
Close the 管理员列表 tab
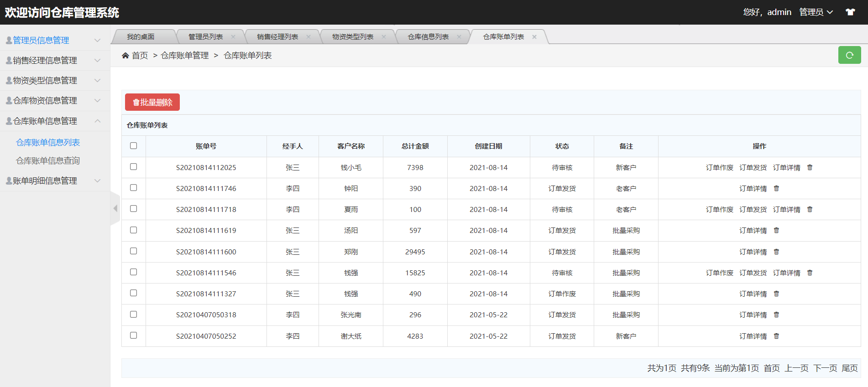[x=233, y=37]
